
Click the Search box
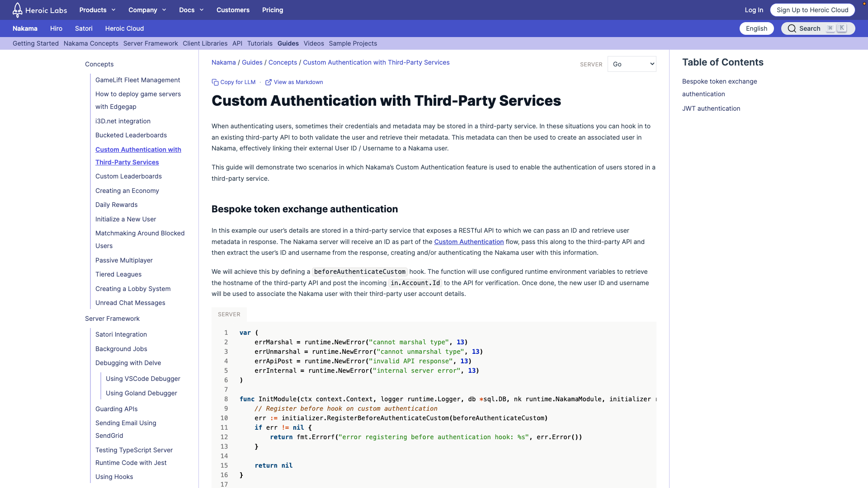coord(818,28)
